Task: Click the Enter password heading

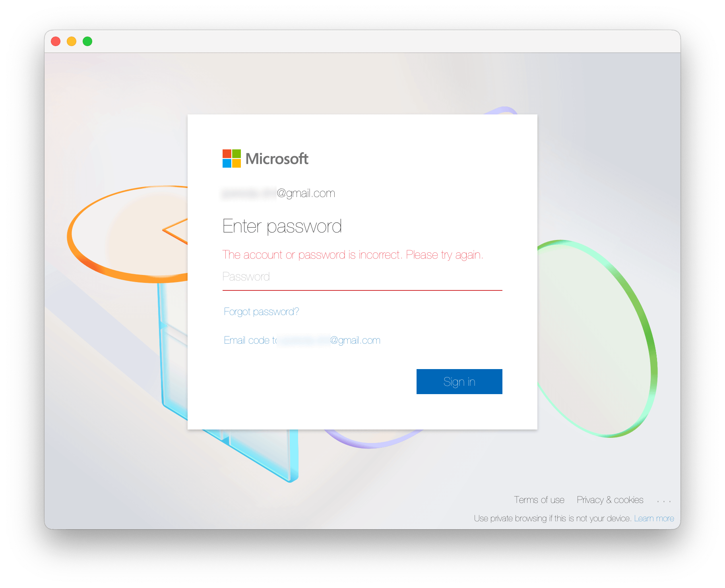Action: point(282,227)
